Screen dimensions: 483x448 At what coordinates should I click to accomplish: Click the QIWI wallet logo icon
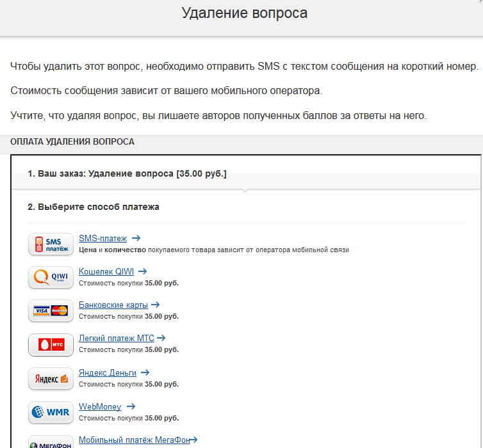click(51, 278)
